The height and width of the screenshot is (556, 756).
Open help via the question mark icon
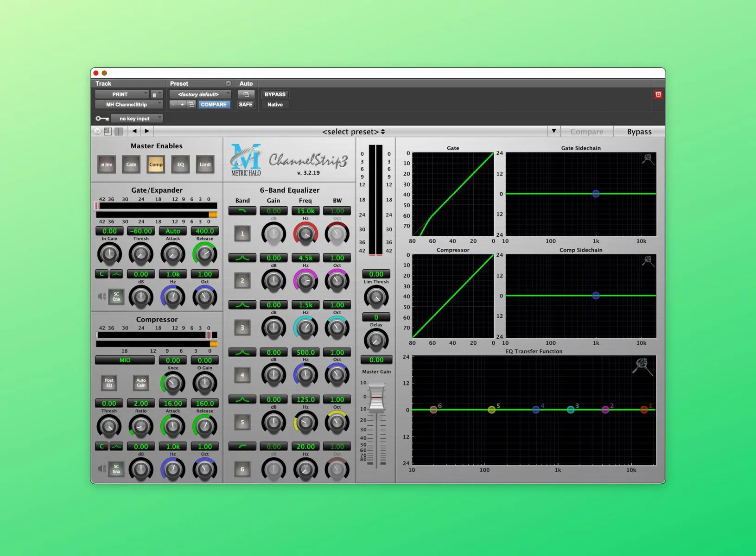point(97,131)
